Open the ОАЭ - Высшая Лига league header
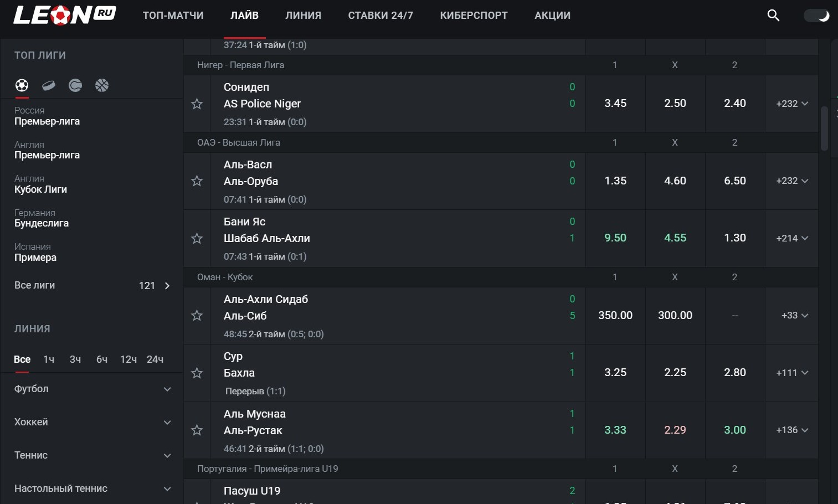 239,142
